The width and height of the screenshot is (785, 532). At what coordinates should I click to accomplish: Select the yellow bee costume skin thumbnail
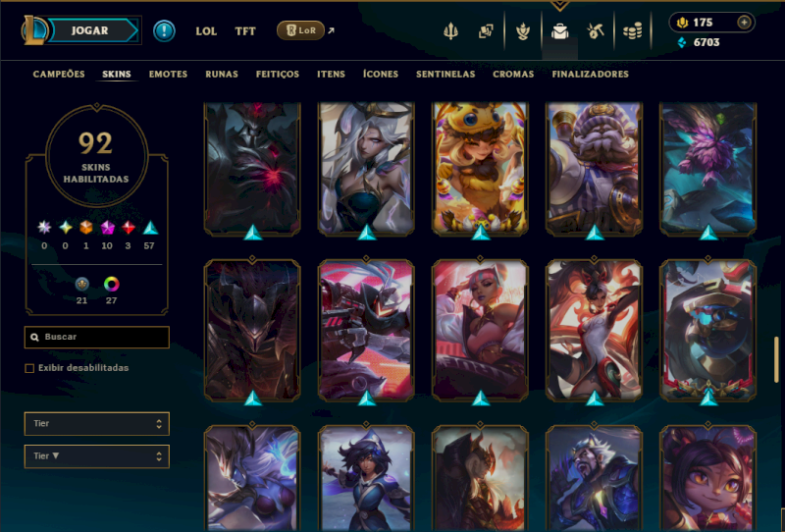tap(480, 168)
